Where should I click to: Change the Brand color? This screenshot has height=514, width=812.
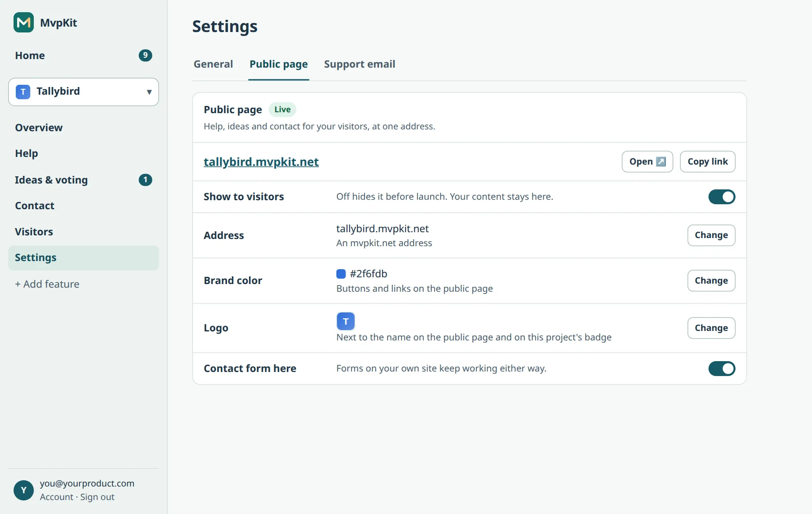pos(711,280)
